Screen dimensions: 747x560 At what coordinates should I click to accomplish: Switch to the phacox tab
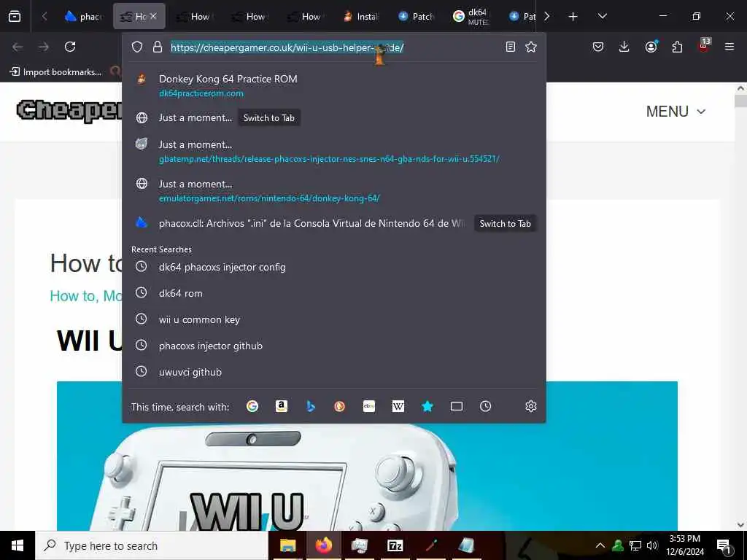click(83, 16)
